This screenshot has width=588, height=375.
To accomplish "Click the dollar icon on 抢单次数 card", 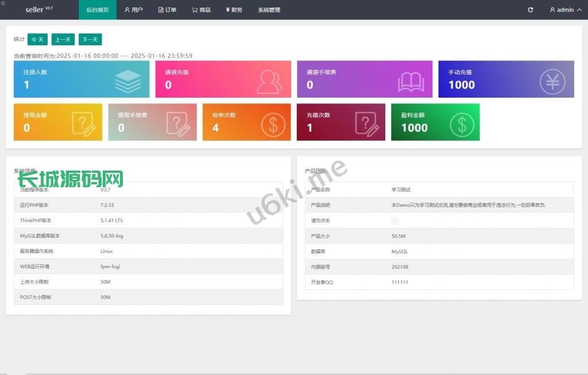I will pyautogui.click(x=273, y=124).
